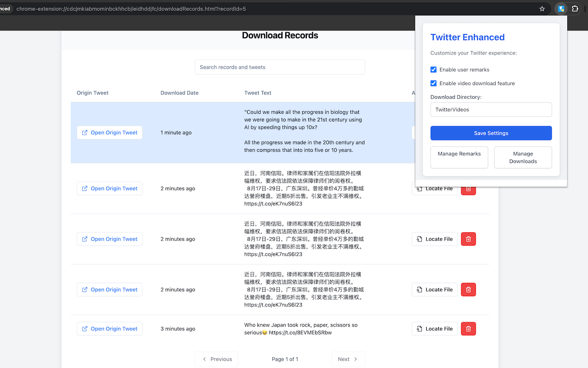Toggle Enable video download feature checkbox
The width and height of the screenshot is (588, 368).
tap(433, 83)
